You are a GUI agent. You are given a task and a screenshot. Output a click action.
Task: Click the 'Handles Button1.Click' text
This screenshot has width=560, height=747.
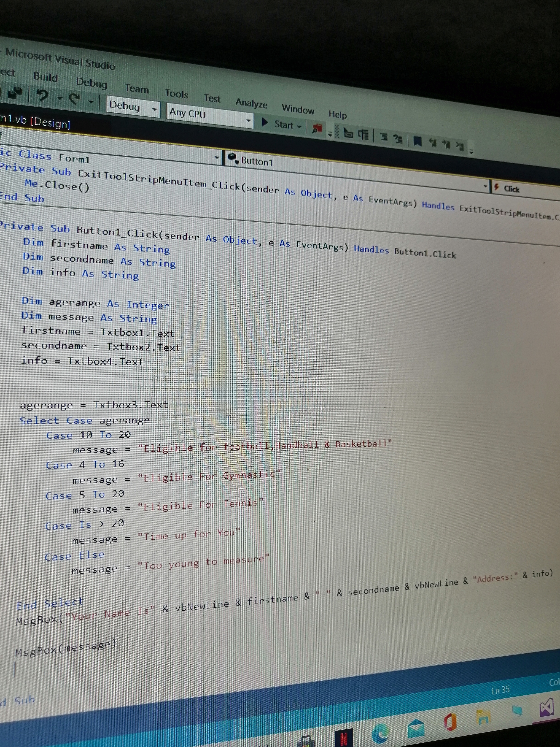pos(405,252)
